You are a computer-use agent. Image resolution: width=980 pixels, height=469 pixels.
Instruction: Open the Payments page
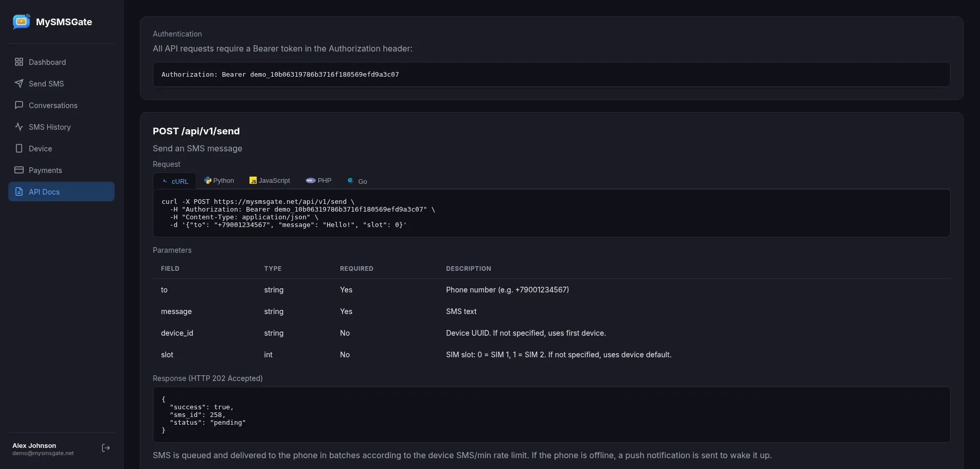(46, 170)
